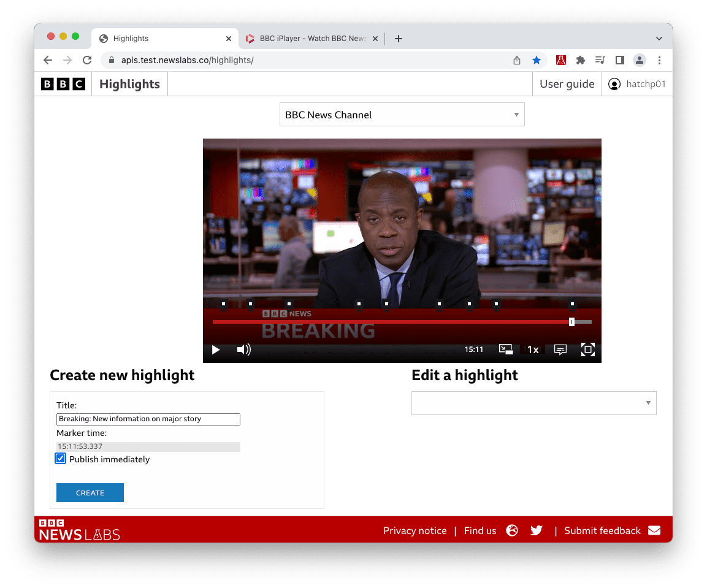Click the envelope icon beside Submit feedback
The image size is (707, 588).
[x=654, y=530]
